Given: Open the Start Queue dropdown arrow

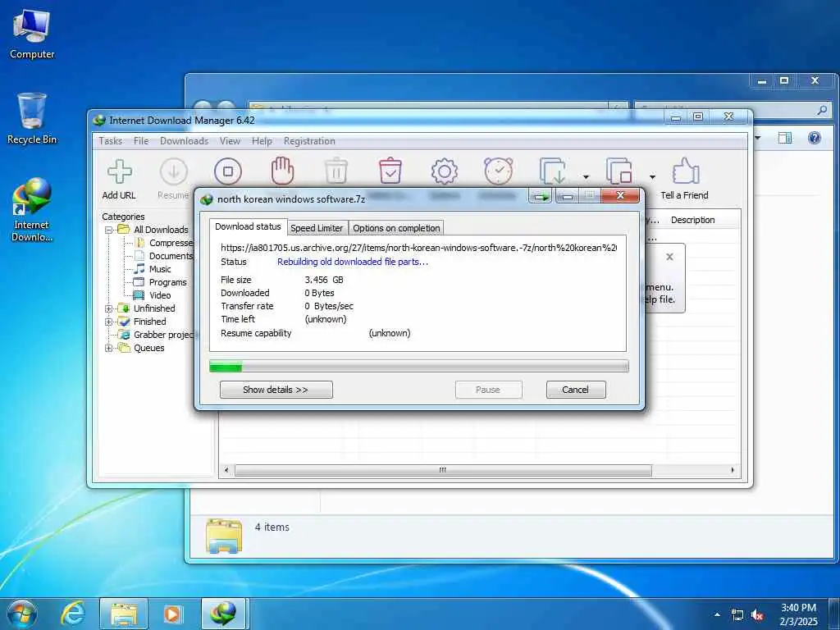Looking at the screenshot, I should click(x=586, y=177).
